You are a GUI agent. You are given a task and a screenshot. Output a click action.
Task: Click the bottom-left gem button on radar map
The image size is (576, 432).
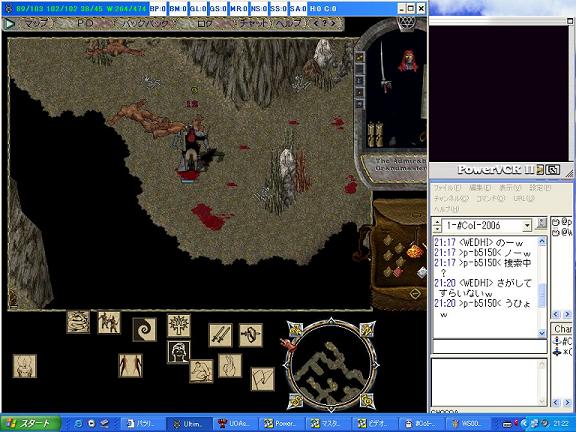pyautogui.click(x=295, y=401)
